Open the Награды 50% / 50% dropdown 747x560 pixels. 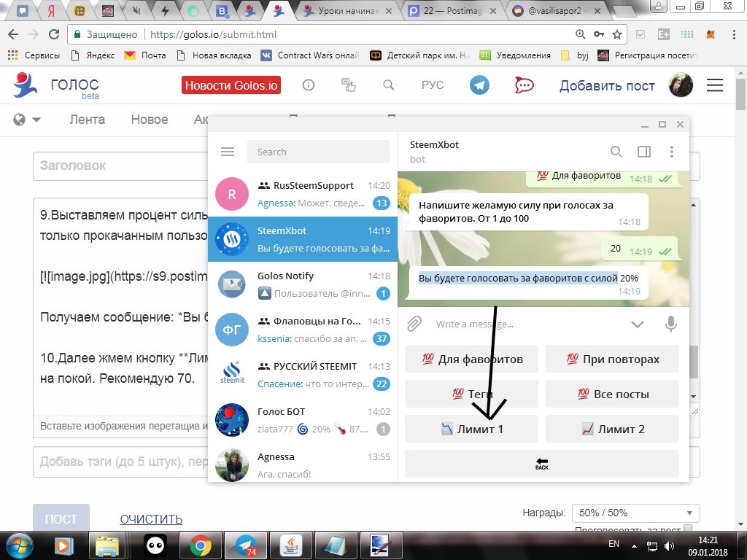click(x=635, y=513)
